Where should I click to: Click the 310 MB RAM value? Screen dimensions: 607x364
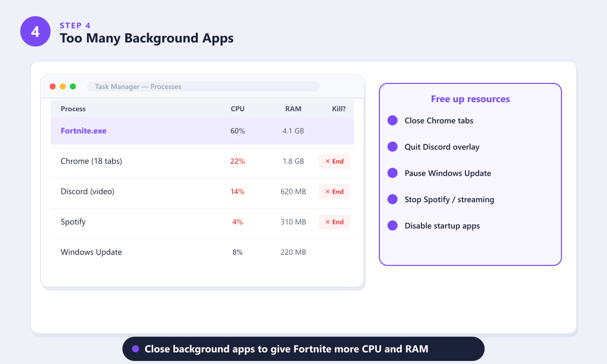point(293,222)
